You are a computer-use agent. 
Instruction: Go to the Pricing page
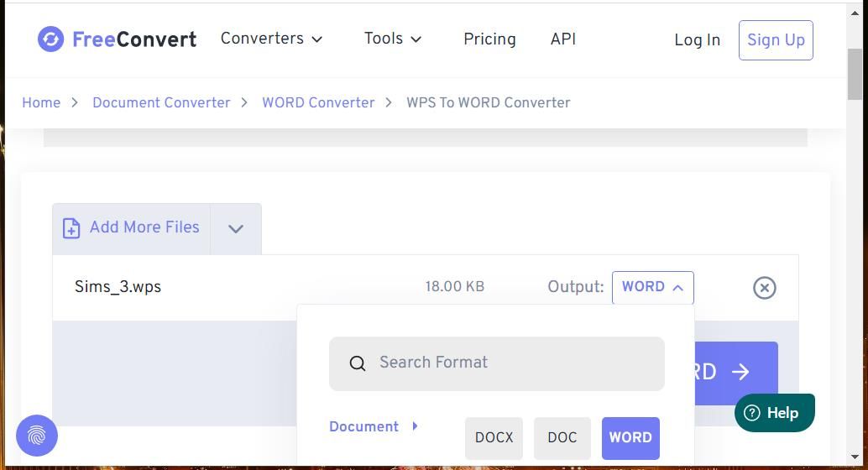point(489,39)
